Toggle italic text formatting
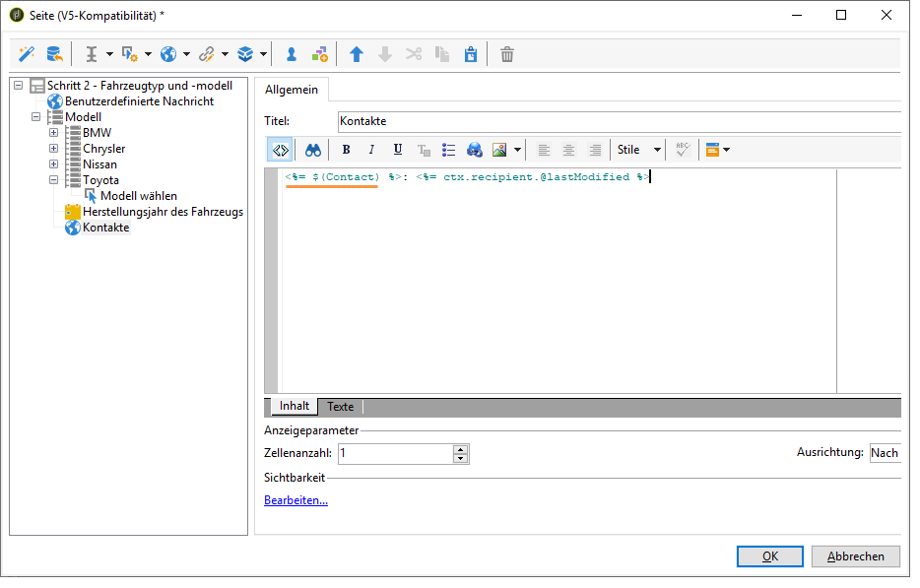Viewport: 920px width, 588px height. (371, 151)
